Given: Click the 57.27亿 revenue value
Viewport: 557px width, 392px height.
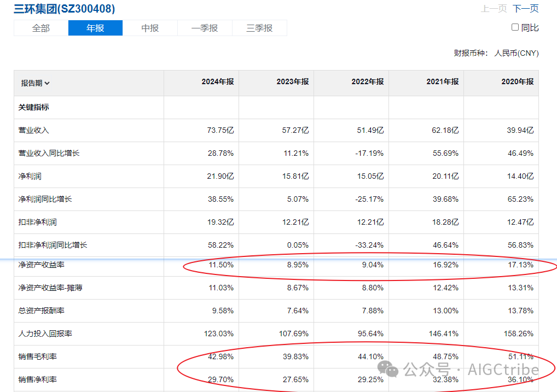Looking at the screenshot, I should (x=295, y=130).
